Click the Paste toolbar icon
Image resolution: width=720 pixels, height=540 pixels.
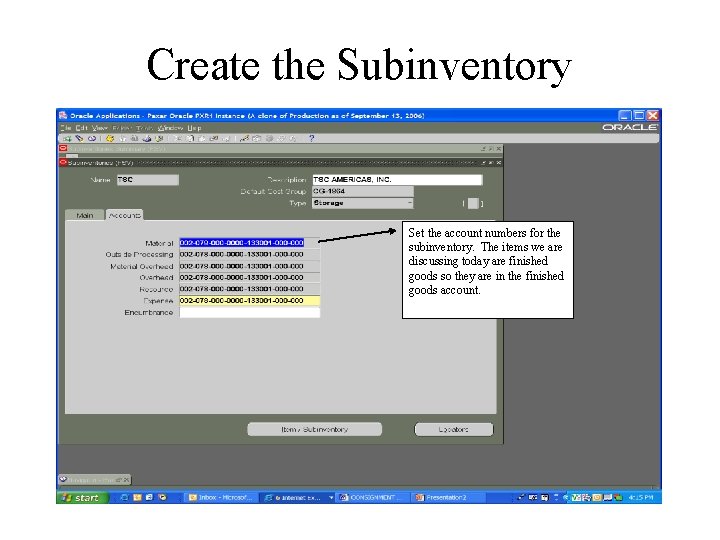tap(202, 138)
